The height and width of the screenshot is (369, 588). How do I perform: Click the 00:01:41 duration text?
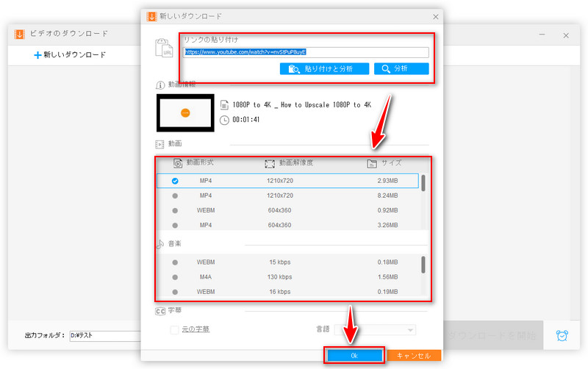(x=246, y=120)
